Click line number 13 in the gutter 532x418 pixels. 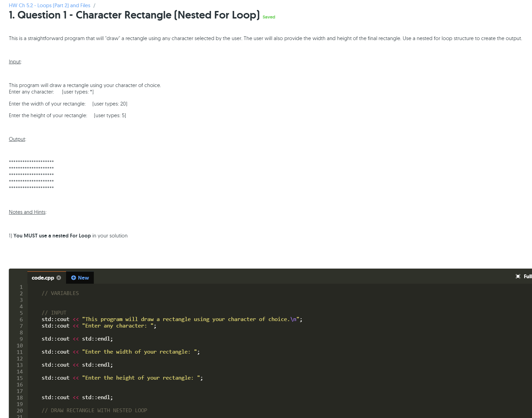20,365
